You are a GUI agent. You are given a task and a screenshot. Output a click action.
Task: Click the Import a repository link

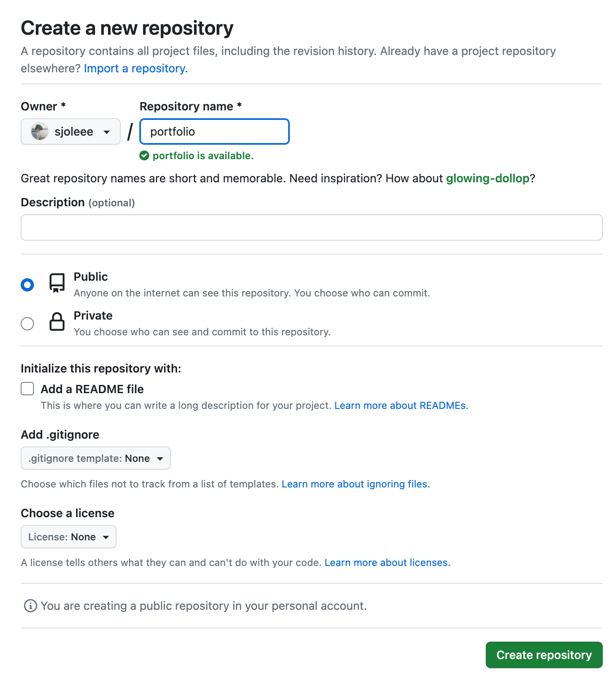coord(136,68)
